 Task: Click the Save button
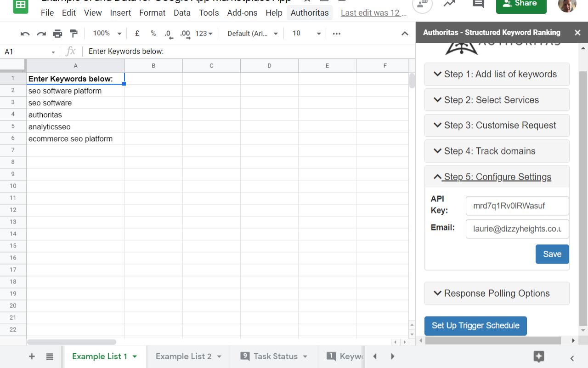552,254
